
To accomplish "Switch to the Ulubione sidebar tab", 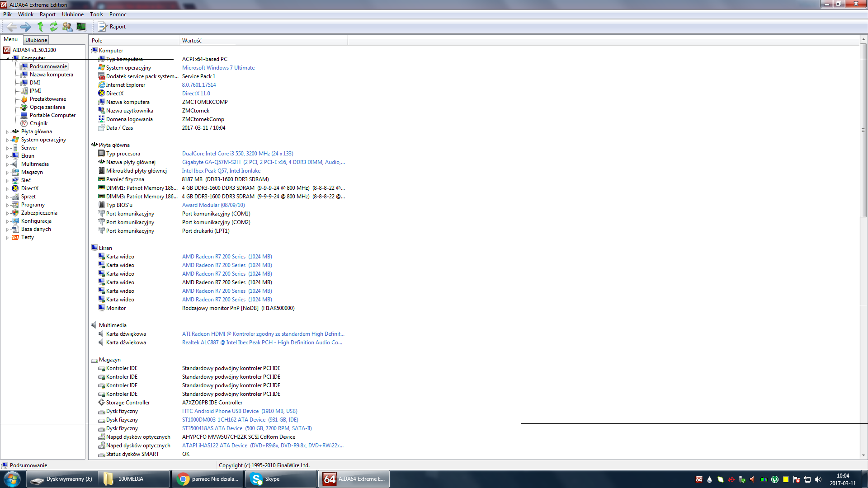I will tap(36, 40).
